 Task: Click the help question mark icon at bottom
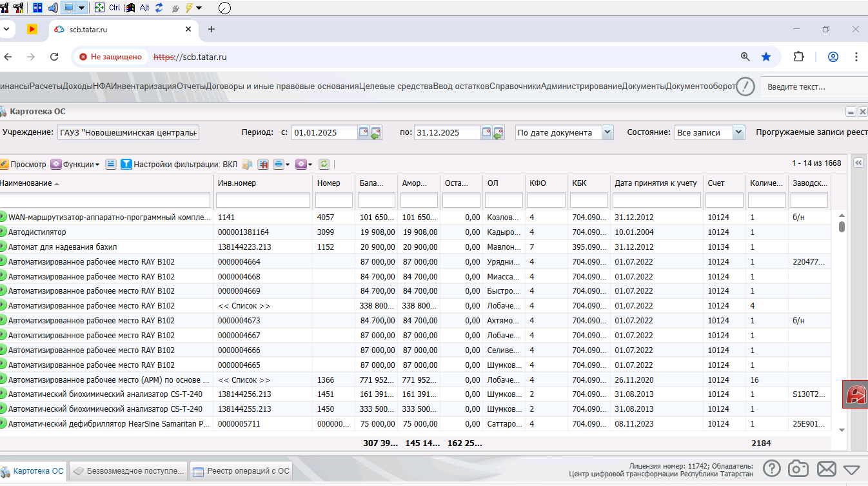click(772, 469)
